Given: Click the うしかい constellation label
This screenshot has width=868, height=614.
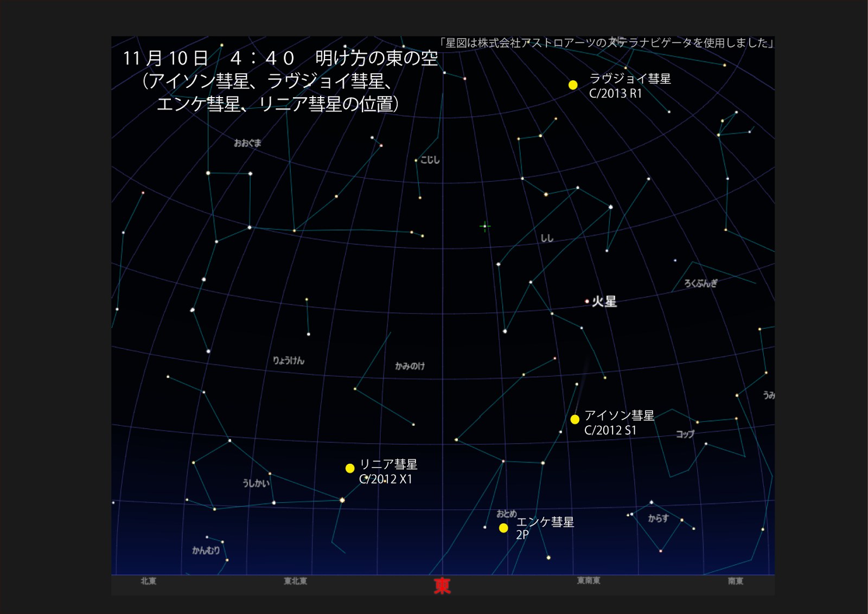Looking at the screenshot, I should click(x=256, y=483).
